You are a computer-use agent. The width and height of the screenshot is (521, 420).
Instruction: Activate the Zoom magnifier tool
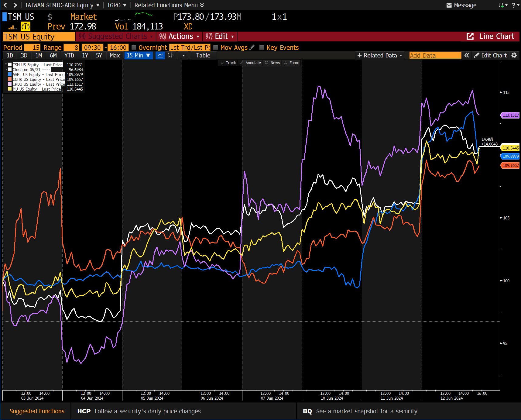[291, 63]
